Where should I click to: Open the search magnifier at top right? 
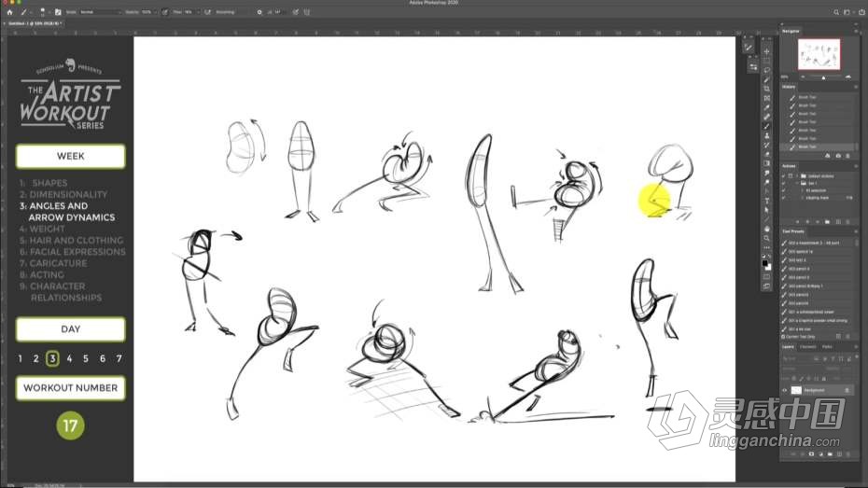(x=836, y=12)
